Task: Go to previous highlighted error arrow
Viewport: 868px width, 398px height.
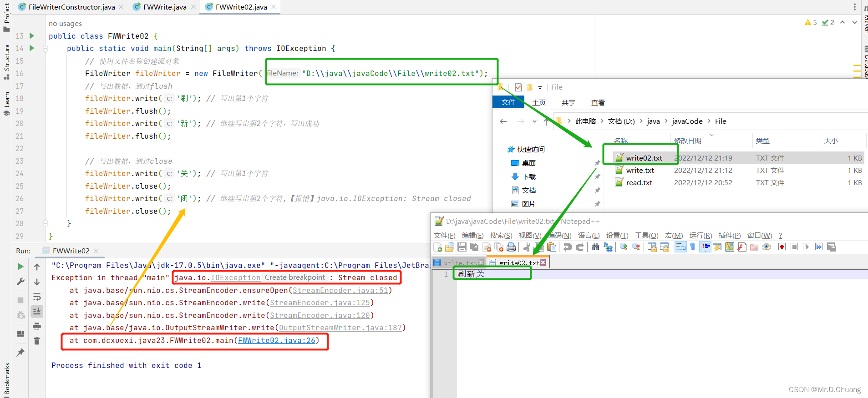Action: pyautogui.click(x=843, y=22)
